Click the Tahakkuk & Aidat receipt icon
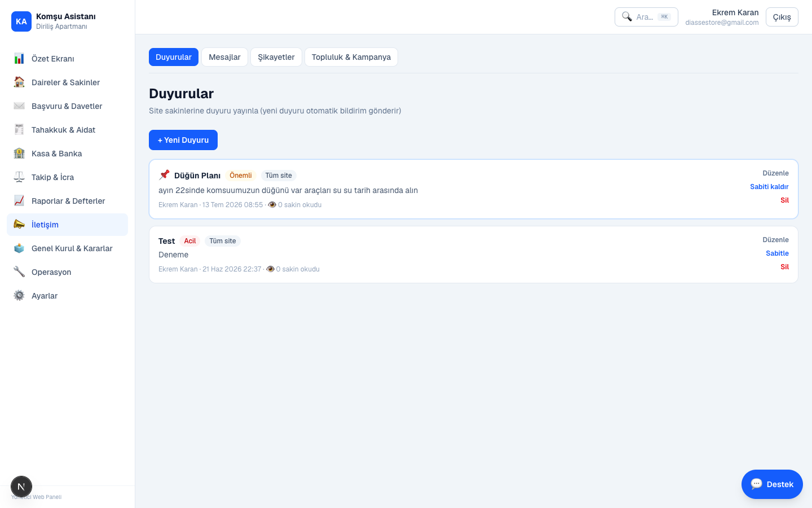This screenshot has width=812, height=508. (19, 130)
